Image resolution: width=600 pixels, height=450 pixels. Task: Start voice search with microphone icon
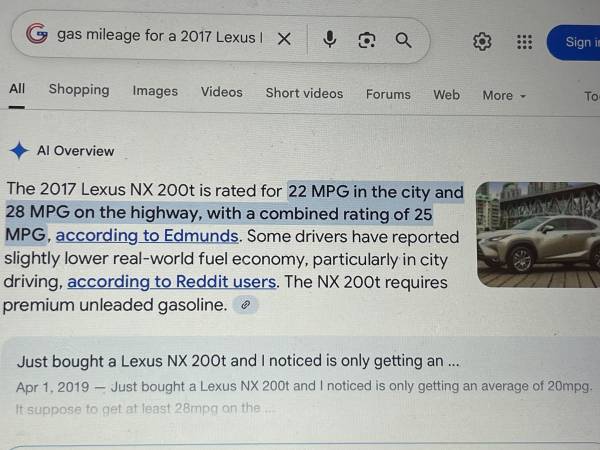pos(329,39)
